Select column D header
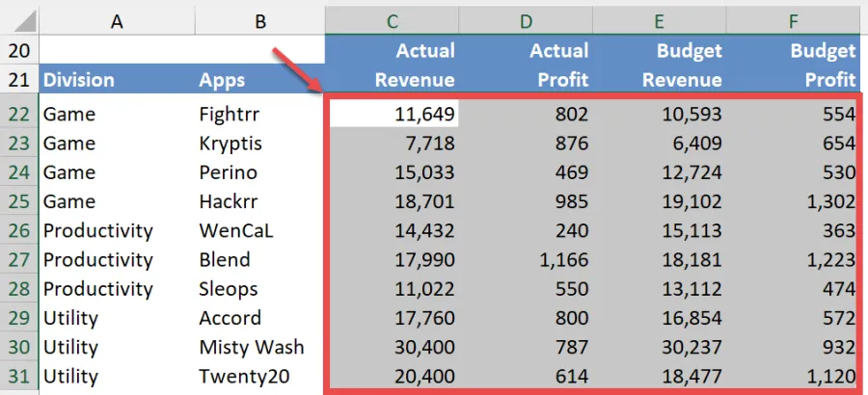868x395 pixels. click(x=527, y=20)
